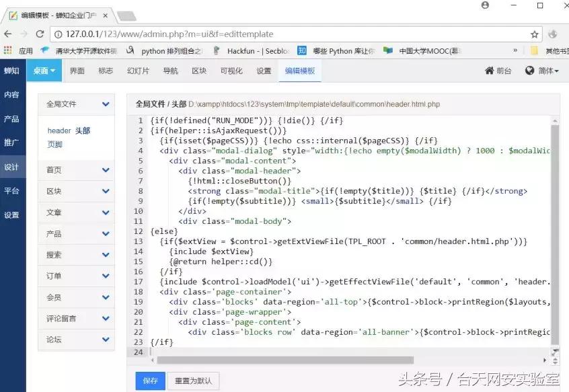This screenshot has height=392, width=569.
Task: Open 推广 in left sidebar
Action: tap(12, 143)
